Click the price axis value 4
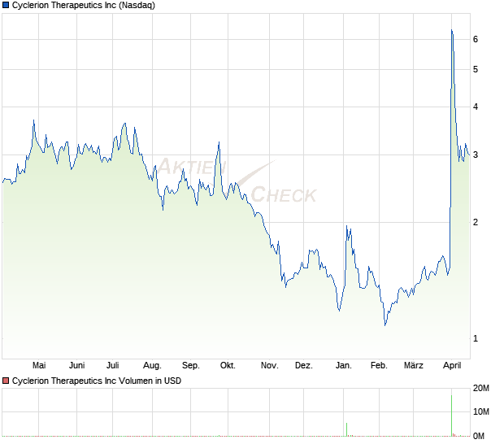The height and width of the screenshot is (444, 504). pyautogui.click(x=476, y=107)
